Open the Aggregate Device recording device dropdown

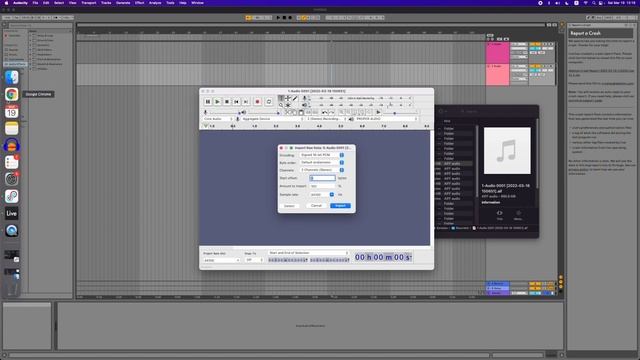coord(272,119)
